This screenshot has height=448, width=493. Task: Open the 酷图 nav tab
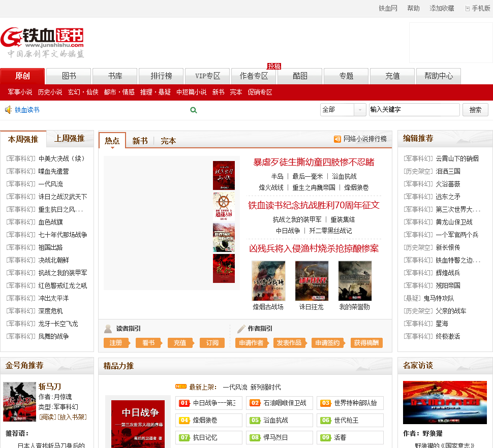(300, 76)
